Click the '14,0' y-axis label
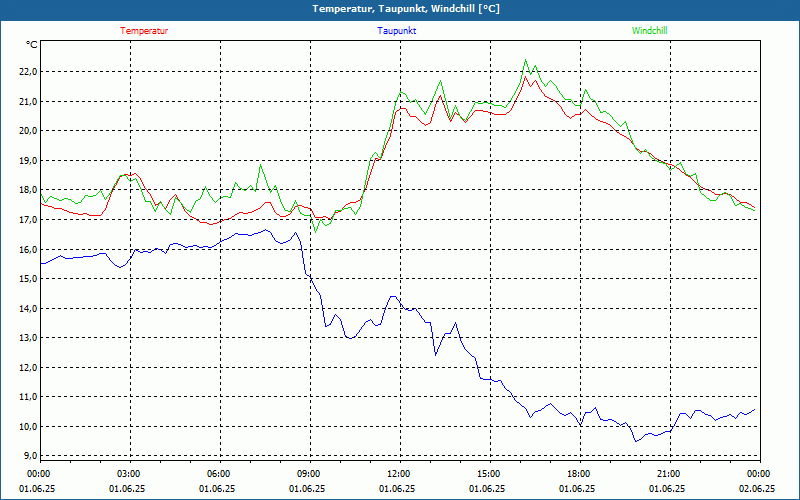The height and width of the screenshot is (500, 800). pos(28,308)
